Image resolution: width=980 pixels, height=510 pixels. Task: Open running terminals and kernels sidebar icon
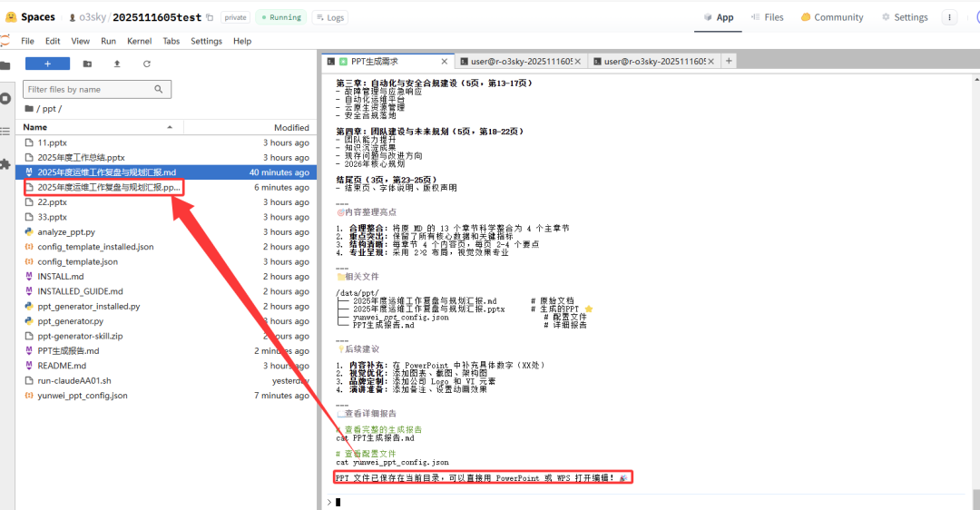coord(5,99)
